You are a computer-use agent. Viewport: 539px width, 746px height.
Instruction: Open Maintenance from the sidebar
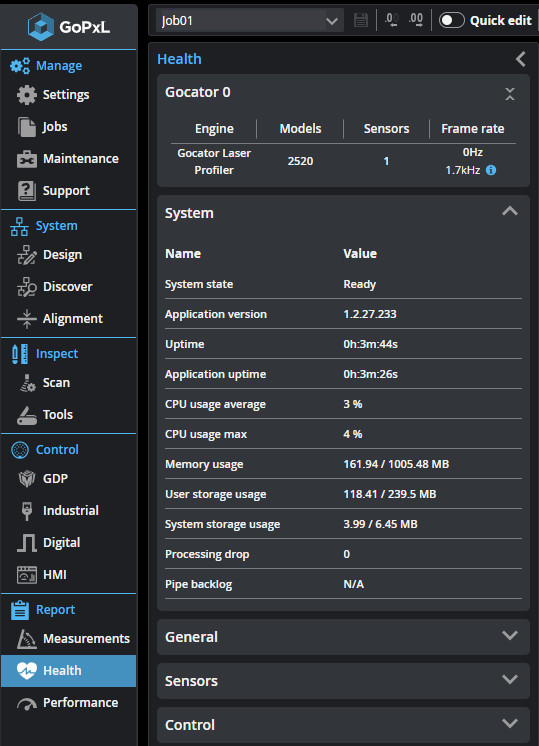click(68, 158)
